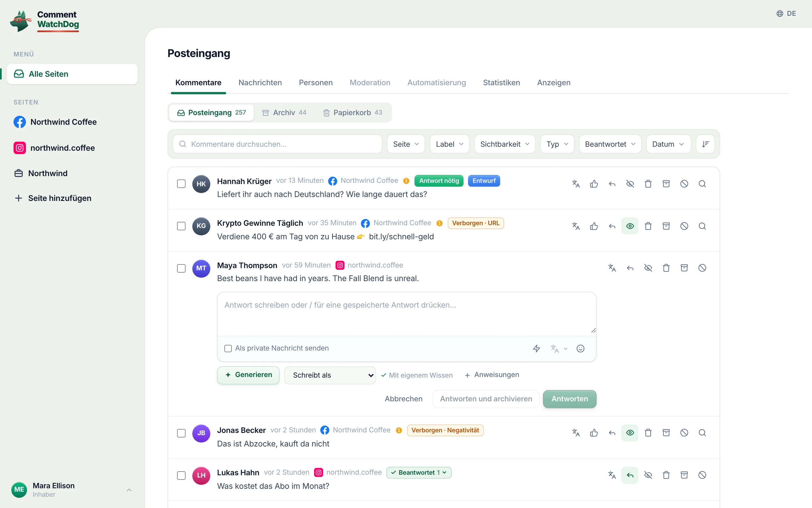Click into the reply text area
Image resolution: width=812 pixels, height=508 pixels.
pos(406,314)
